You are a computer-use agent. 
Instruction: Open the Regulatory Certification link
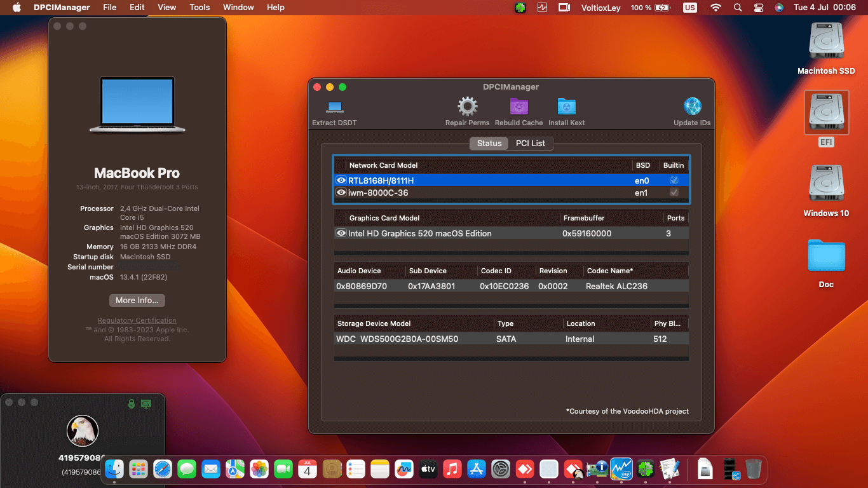(x=137, y=320)
